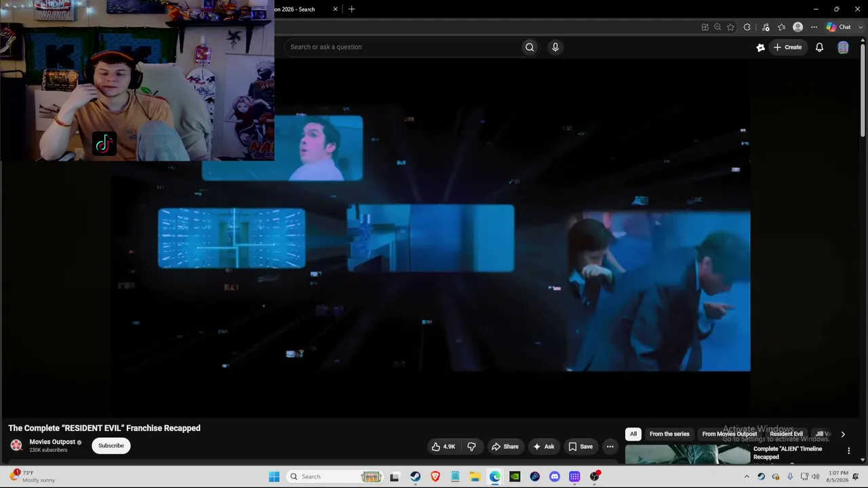Click the Ask button under the video
Screen dimensions: 868x488
(x=544, y=447)
